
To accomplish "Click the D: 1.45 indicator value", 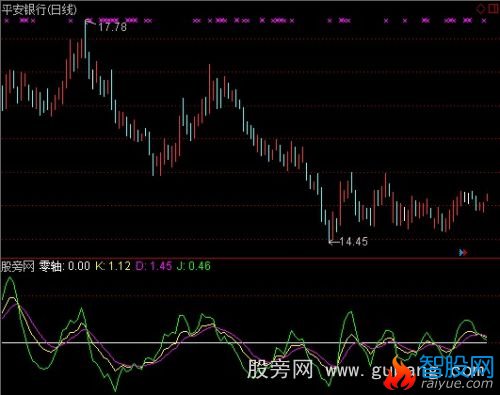I will pos(154,266).
